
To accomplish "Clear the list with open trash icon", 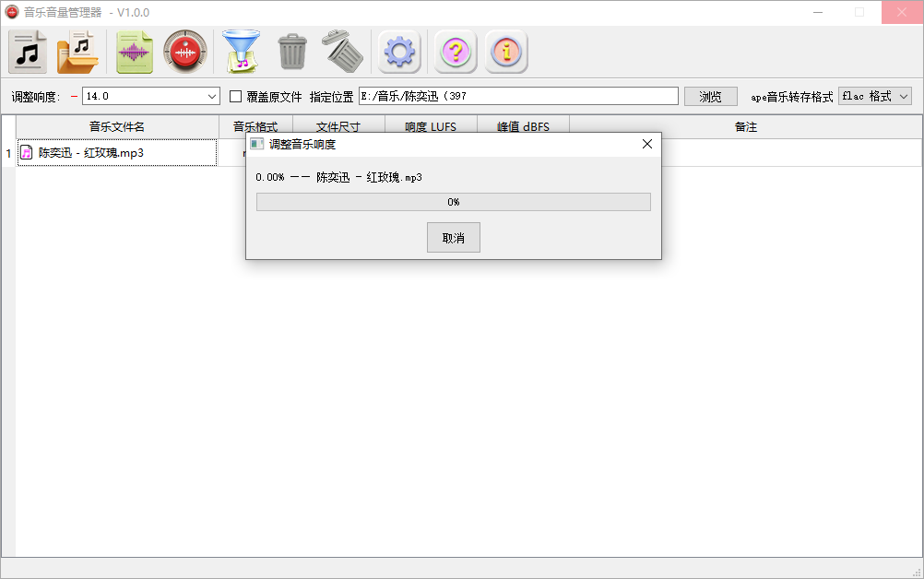I will pyautogui.click(x=342, y=52).
